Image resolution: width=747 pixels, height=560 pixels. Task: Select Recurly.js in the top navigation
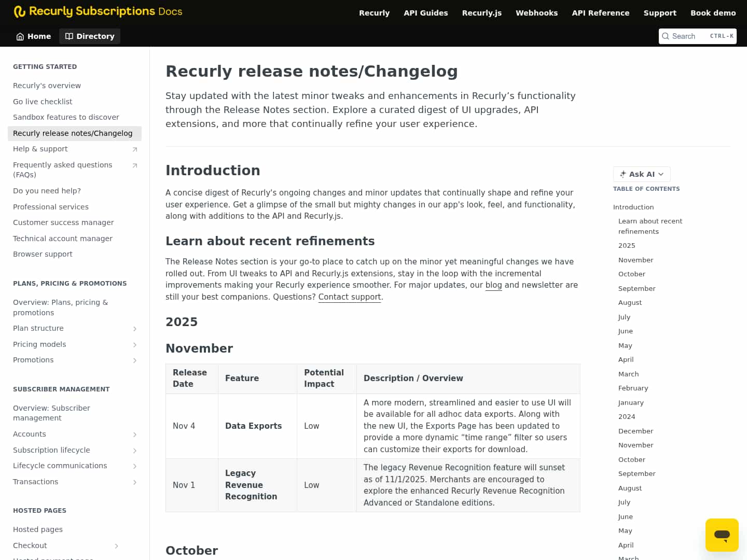pos(481,12)
